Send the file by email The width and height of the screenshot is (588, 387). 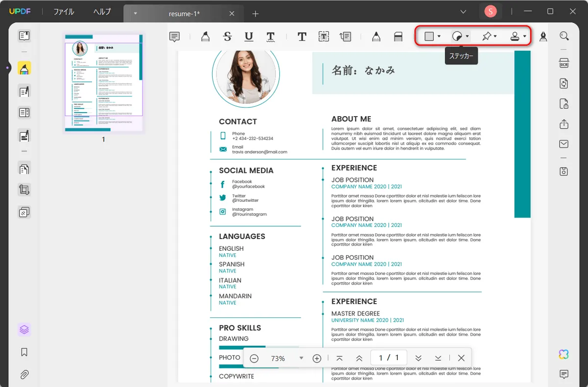tap(564, 144)
